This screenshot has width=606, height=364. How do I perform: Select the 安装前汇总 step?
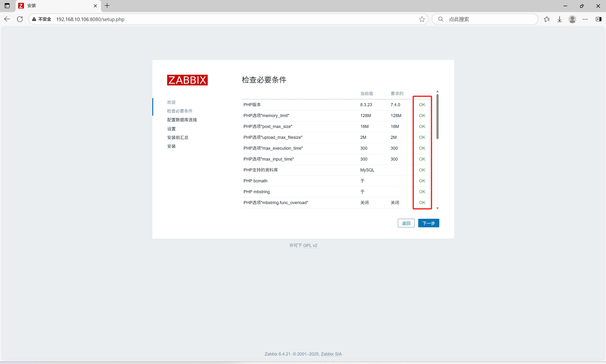[x=178, y=137]
